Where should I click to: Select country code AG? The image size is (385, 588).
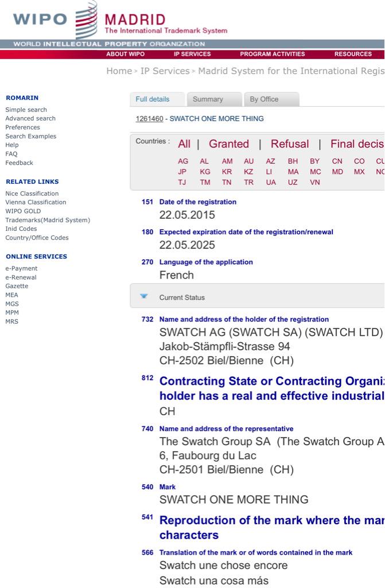[x=183, y=161]
